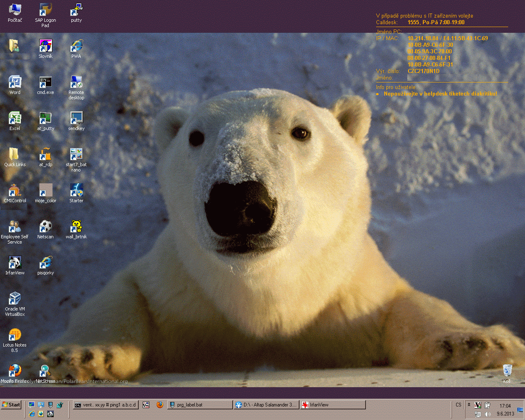Open the Koš recycle bin
The width and height of the screenshot is (525, 420).
click(x=507, y=371)
